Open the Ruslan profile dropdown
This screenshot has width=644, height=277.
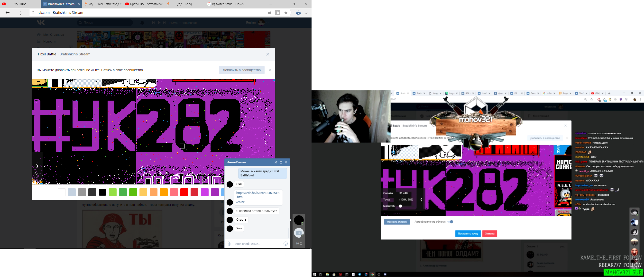[x=257, y=22]
